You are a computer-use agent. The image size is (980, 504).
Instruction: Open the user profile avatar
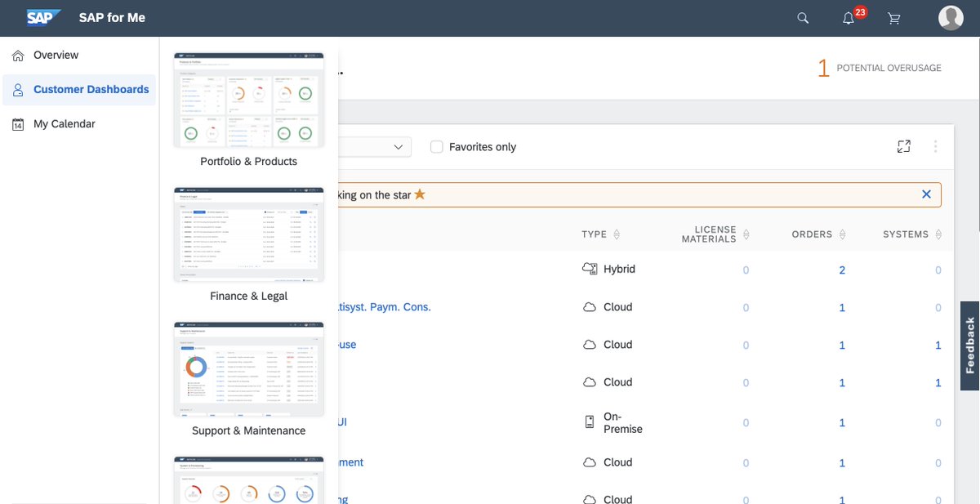(951, 17)
